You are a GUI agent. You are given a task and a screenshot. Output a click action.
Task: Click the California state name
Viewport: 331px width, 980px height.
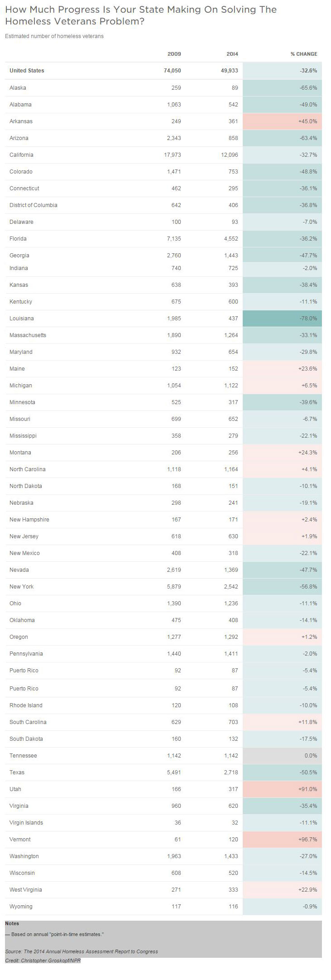pyautogui.click(x=21, y=155)
